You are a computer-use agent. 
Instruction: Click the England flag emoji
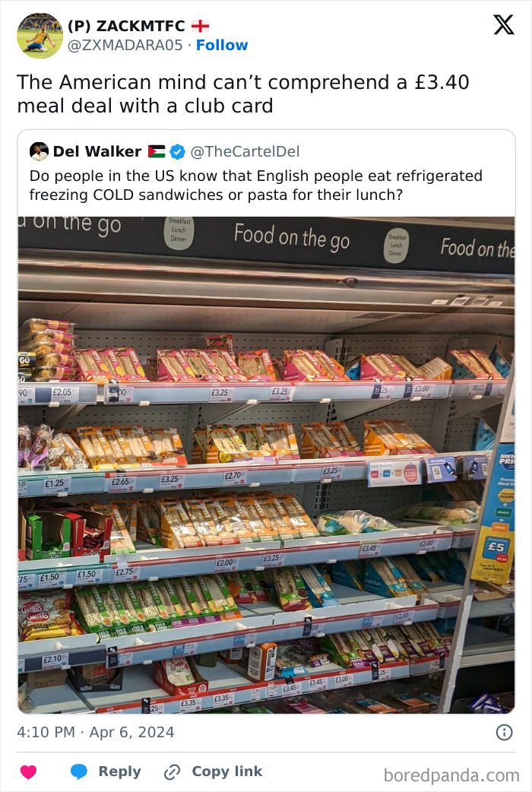pyautogui.click(x=200, y=26)
